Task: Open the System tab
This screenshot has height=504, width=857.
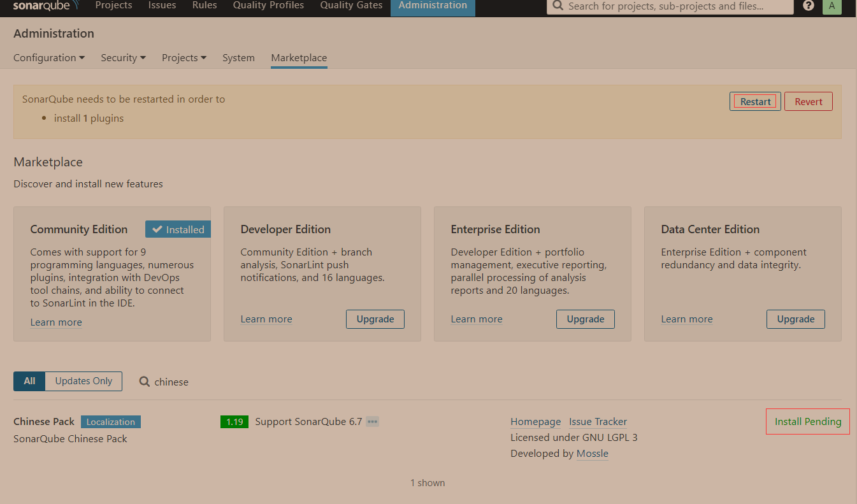Action: pos(238,58)
